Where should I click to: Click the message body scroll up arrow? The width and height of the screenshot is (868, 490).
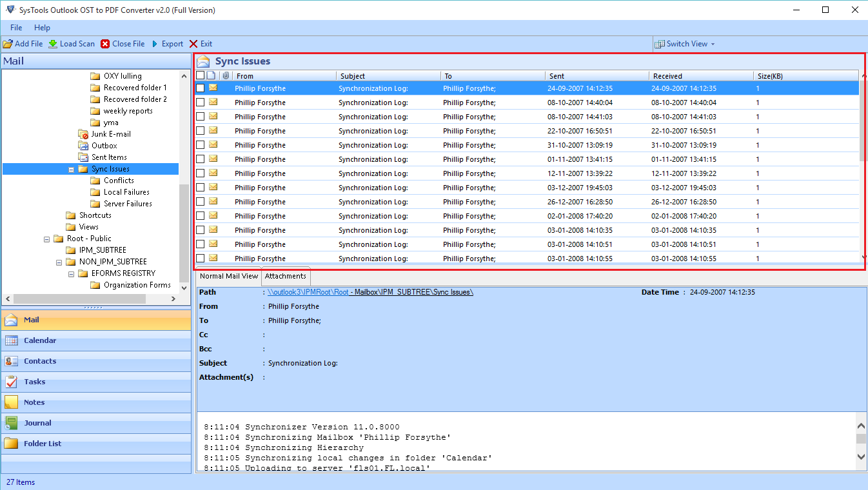tap(861, 426)
